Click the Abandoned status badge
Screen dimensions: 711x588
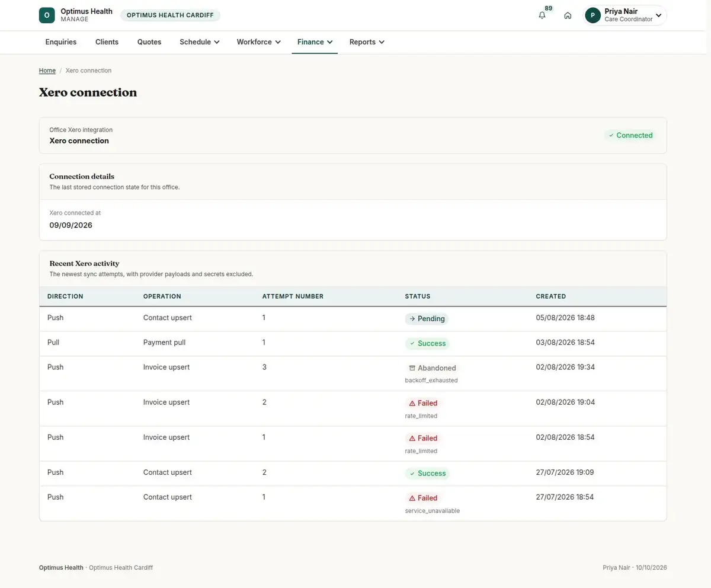click(433, 368)
